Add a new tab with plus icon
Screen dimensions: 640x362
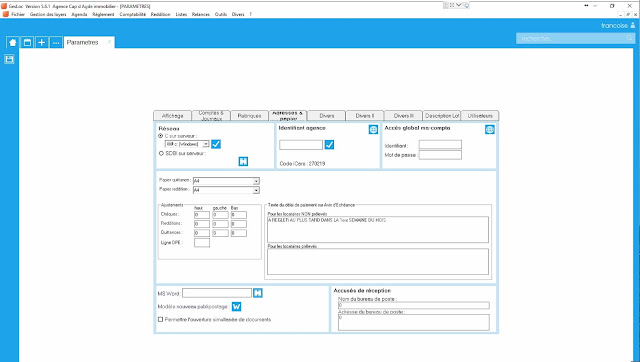pos(41,42)
